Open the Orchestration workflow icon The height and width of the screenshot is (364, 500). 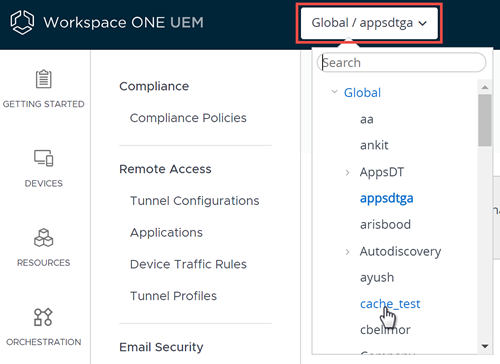click(x=43, y=317)
